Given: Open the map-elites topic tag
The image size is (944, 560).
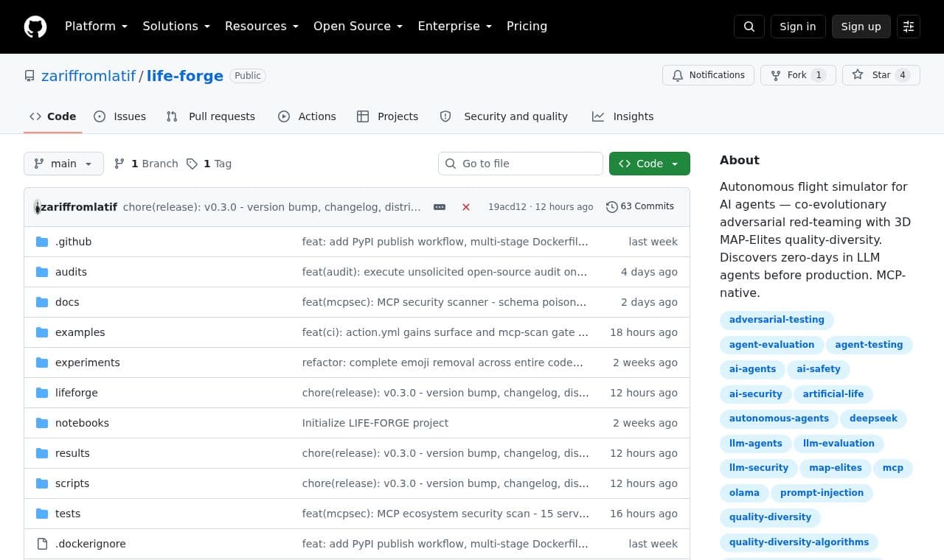Looking at the screenshot, I should point(836,468).
